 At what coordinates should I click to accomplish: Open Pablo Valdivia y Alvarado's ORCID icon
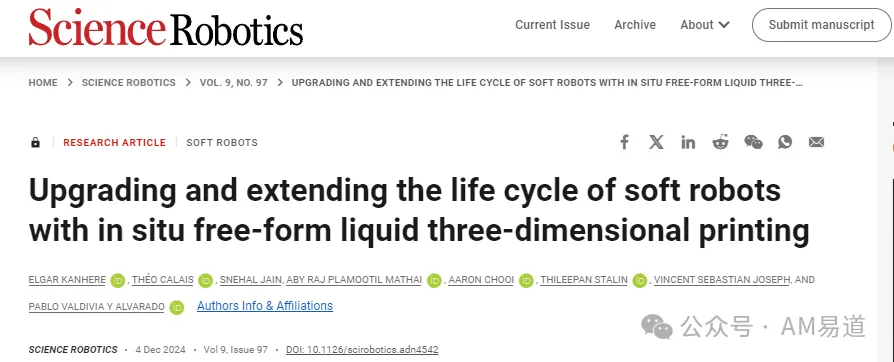tap(177, 307)
